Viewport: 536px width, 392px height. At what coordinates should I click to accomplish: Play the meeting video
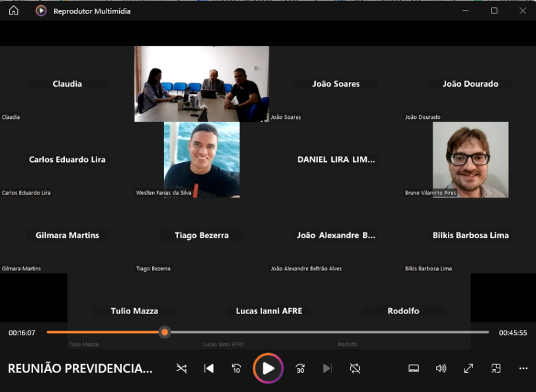tap(269, 368)
